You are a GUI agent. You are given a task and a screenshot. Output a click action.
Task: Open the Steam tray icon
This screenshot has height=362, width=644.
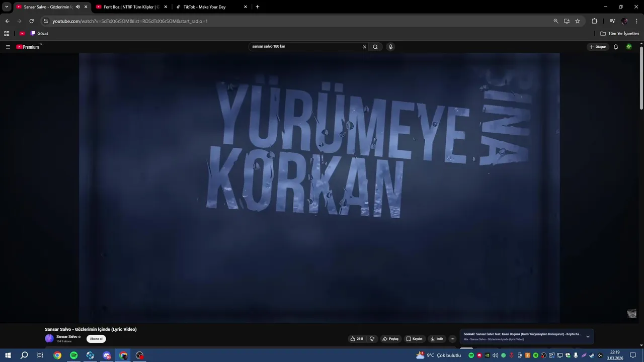pos(592,355)
